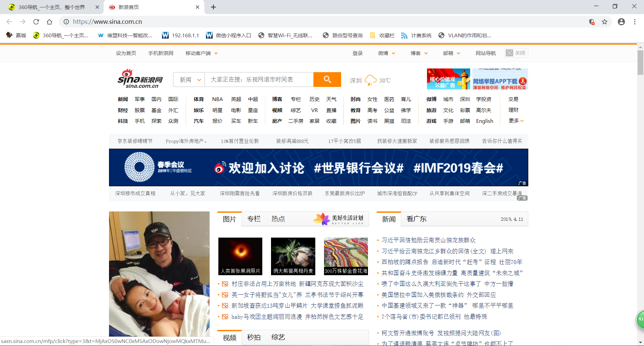Switch to the 综艺 tab

(x=278, y=337)
